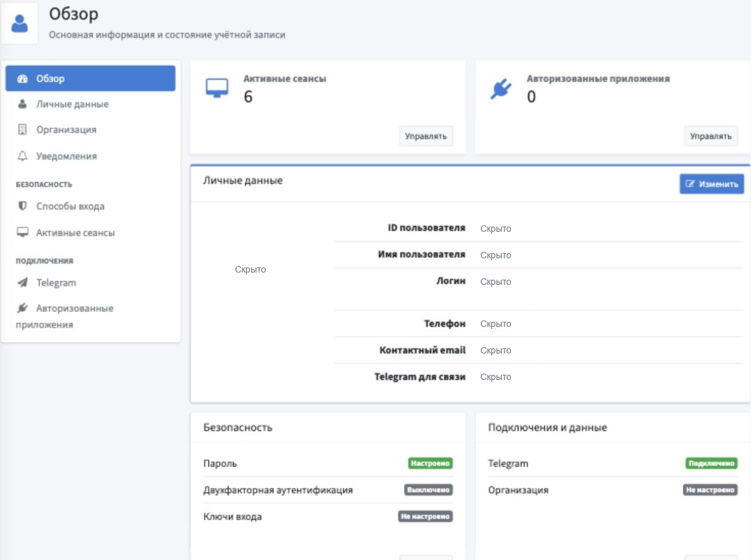Go to Организация sidebar item

tap(91, 129)
